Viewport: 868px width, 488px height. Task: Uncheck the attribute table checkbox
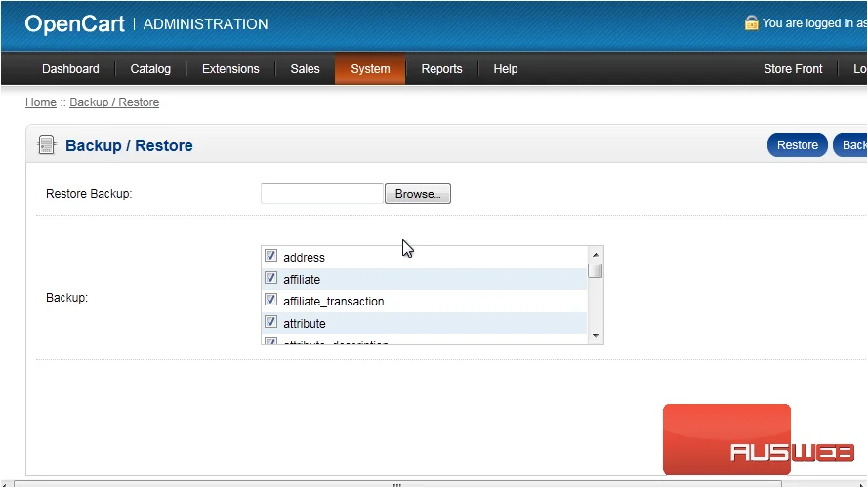coord(270,322)
